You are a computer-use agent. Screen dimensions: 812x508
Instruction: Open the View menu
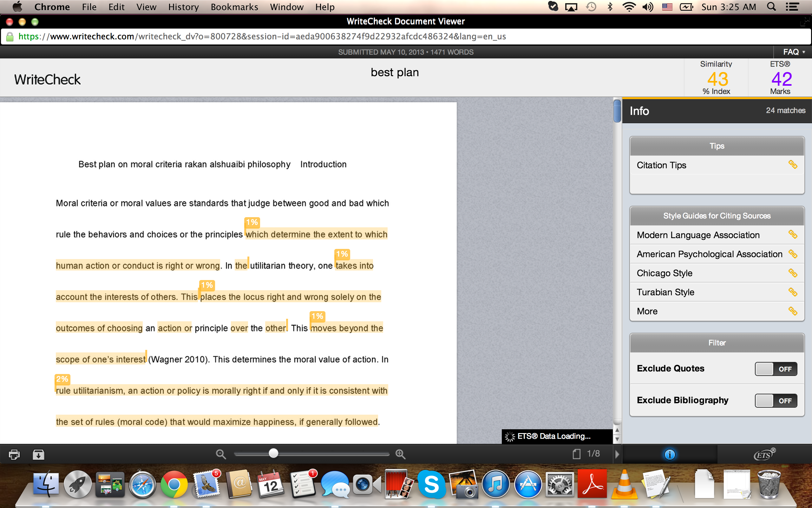coord(146,7)
